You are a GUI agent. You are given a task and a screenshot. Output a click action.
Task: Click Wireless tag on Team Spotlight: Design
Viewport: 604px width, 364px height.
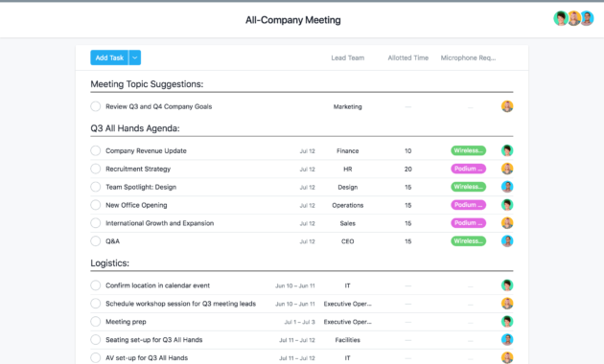pos(469,187)
